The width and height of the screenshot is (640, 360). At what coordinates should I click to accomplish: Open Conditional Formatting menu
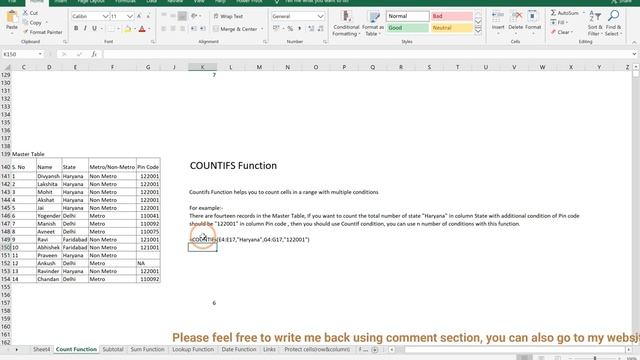pos(346,24)
